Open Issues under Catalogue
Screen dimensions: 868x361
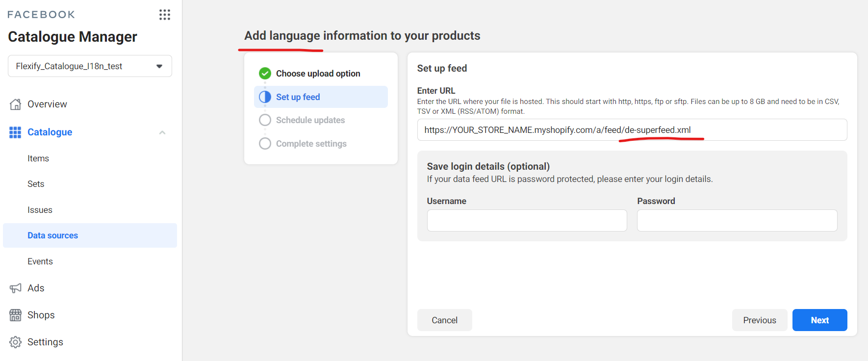click(x=40, y=210)
